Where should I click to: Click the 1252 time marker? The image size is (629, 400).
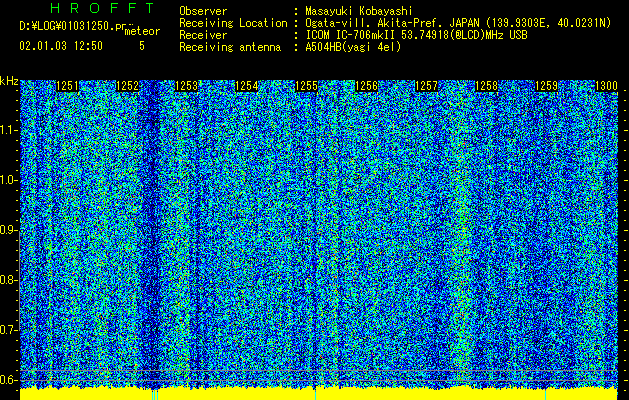point(127,86)
